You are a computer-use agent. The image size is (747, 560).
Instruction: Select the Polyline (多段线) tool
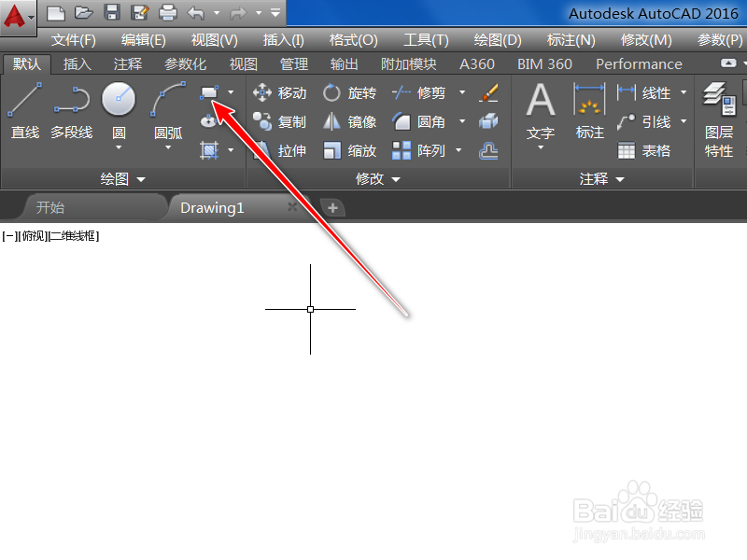tap(72, 112)
